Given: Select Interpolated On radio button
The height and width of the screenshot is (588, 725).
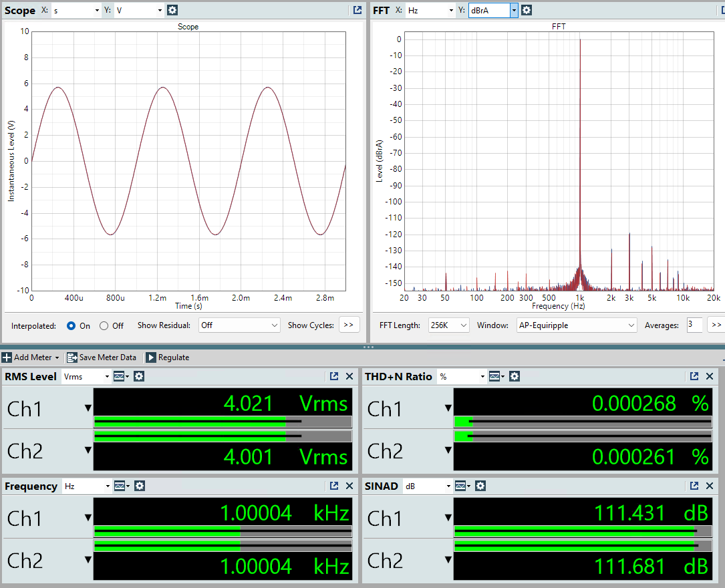Looking at the screenshot, I should pos(71,326).
